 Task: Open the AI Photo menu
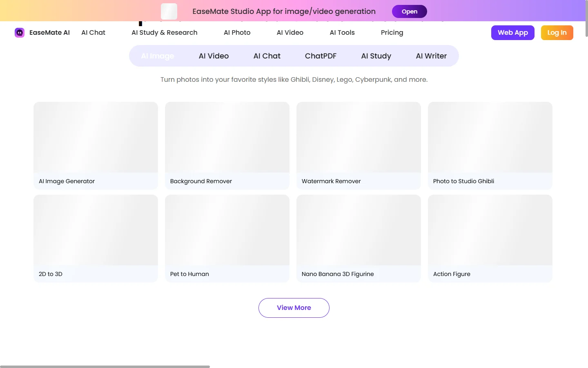tap(237, 32)
